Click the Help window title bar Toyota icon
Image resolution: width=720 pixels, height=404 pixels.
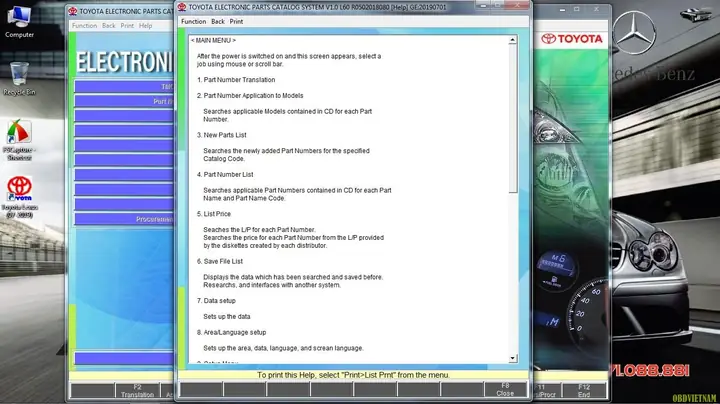point(182,7)
